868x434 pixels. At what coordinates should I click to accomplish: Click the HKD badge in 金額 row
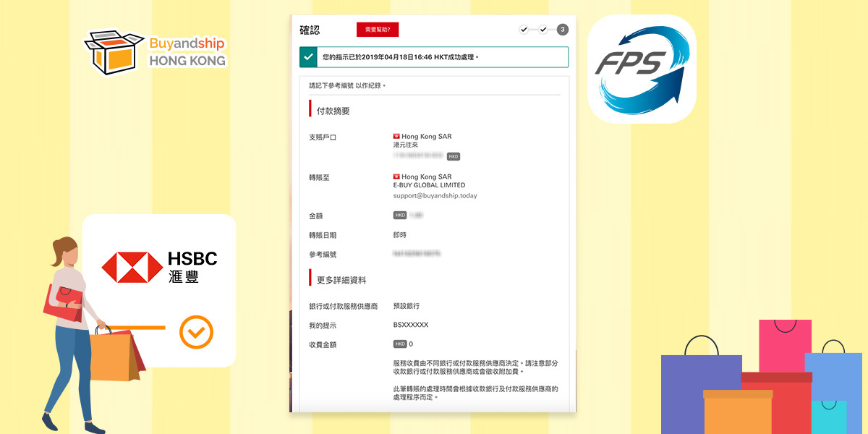400,216
